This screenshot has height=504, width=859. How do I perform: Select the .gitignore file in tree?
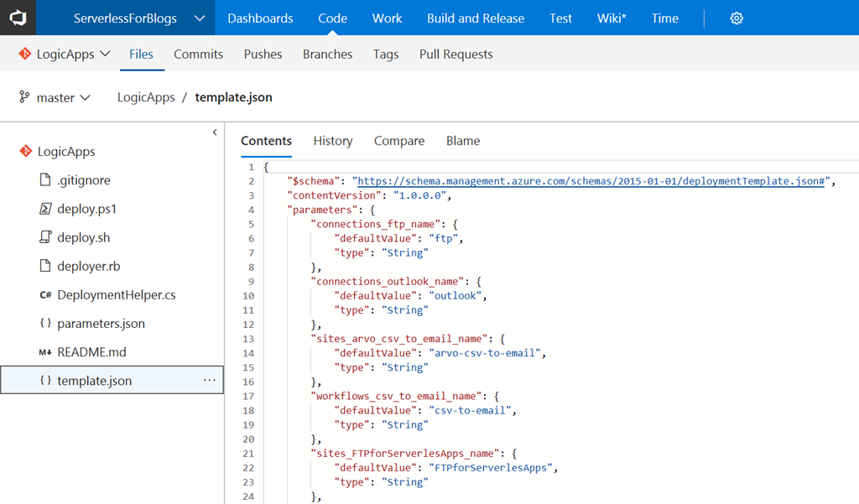[x=83, y=180]
